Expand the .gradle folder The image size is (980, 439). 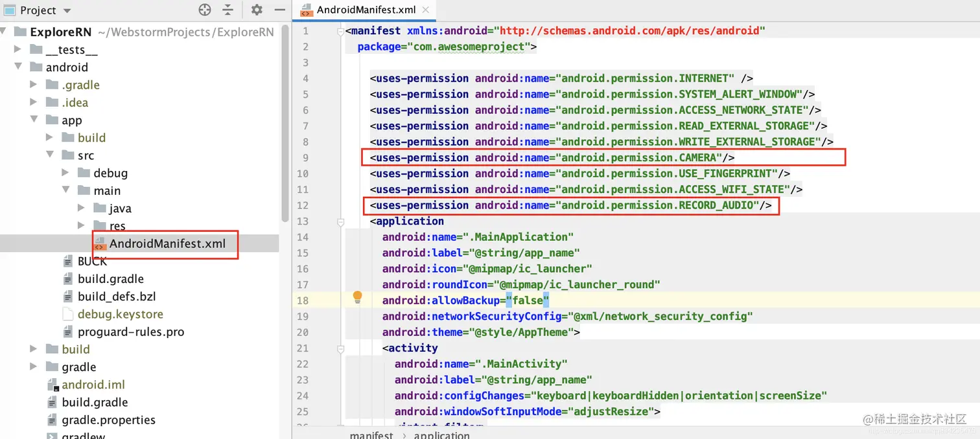click(34, 84)
